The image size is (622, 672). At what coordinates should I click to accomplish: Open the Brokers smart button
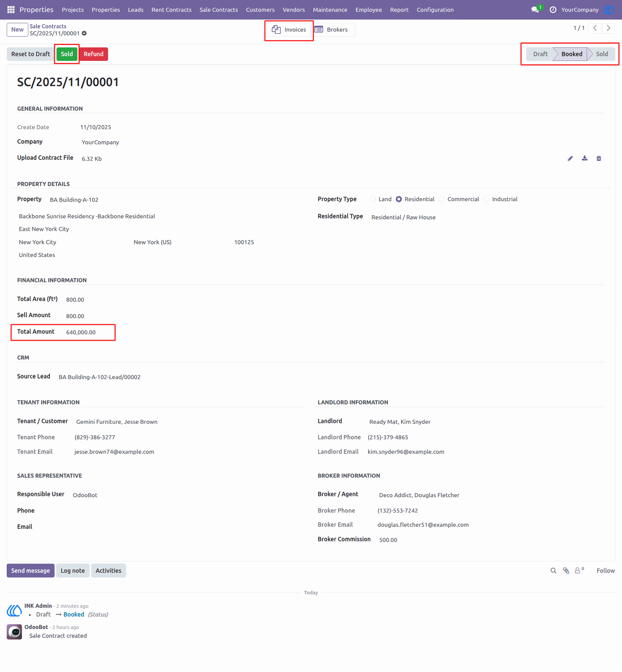(332, 30)
